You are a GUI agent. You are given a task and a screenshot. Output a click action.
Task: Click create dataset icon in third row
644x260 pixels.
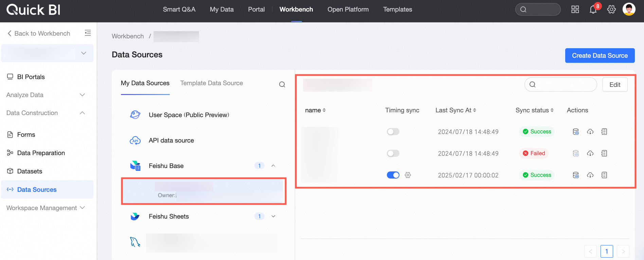click(576, 175)
